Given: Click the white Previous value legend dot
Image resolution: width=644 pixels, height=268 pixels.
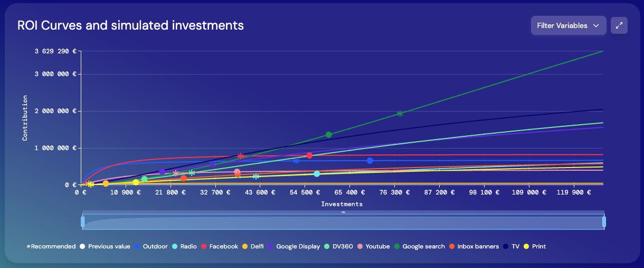Looking at the screenshot, I should 82,246.
